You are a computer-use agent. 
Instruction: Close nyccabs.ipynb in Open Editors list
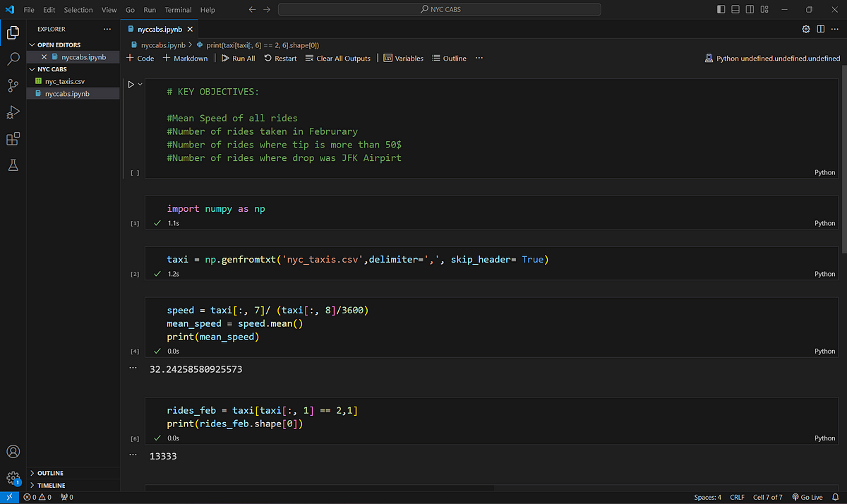coord(44,56)
